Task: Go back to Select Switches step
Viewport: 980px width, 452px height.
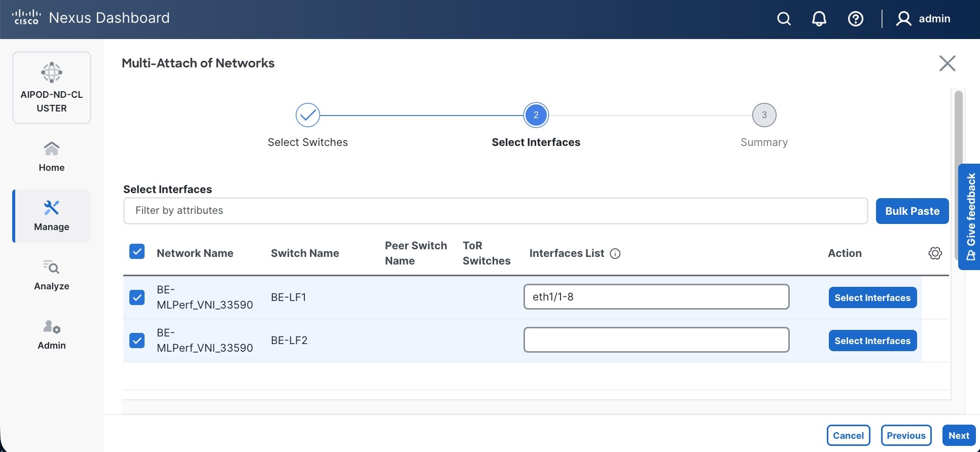Action: [307, 116]
